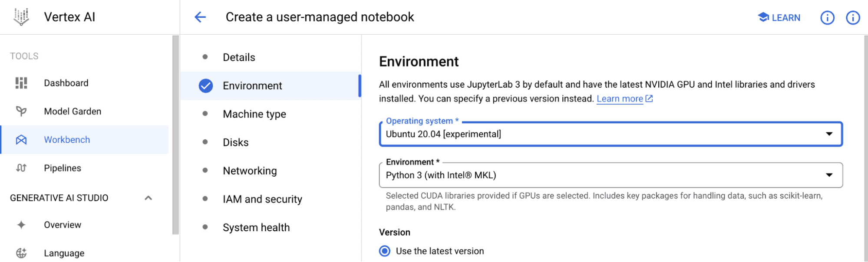Click the Workbench icon in the sidebar
The width and height of the screenshot is (868, 262).
[21, 140]
